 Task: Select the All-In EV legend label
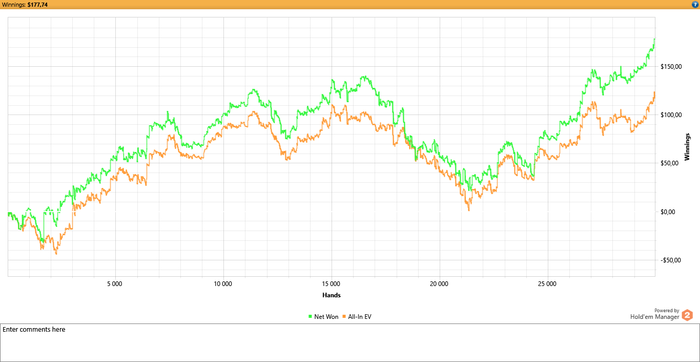(359, 316)
